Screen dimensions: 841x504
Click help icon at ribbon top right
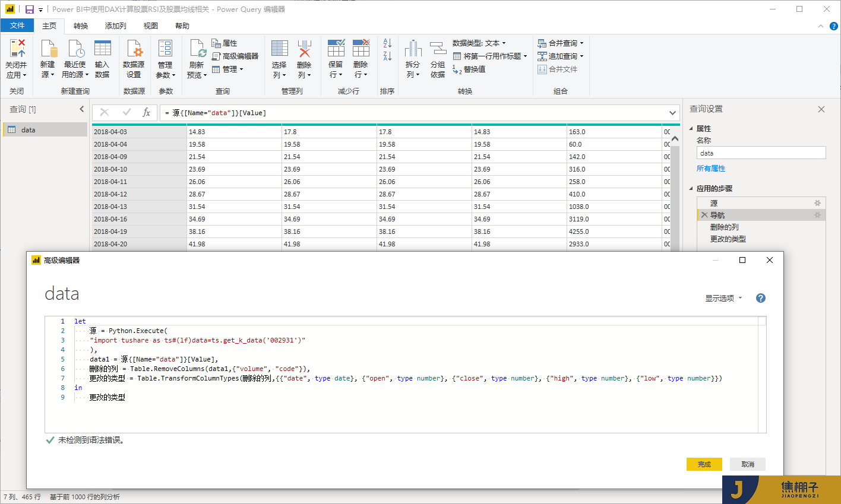pyautogui.click(x=834, y=26)
